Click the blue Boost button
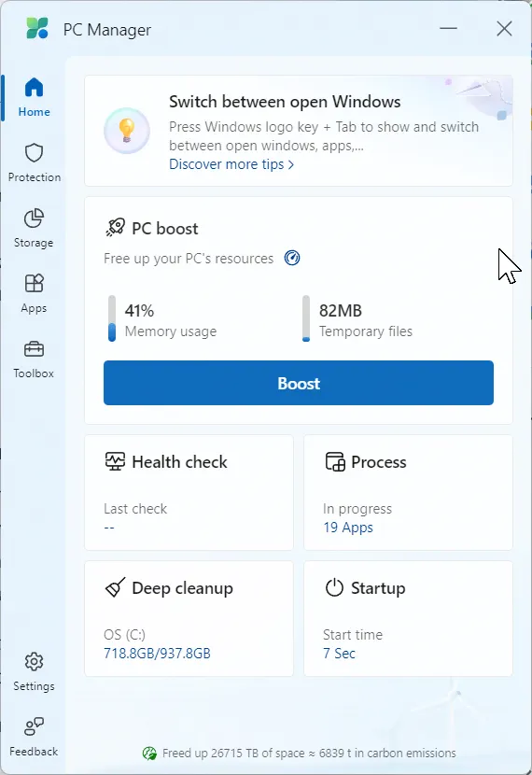Viewport: 532px width, 775px height. coord(299,383)
